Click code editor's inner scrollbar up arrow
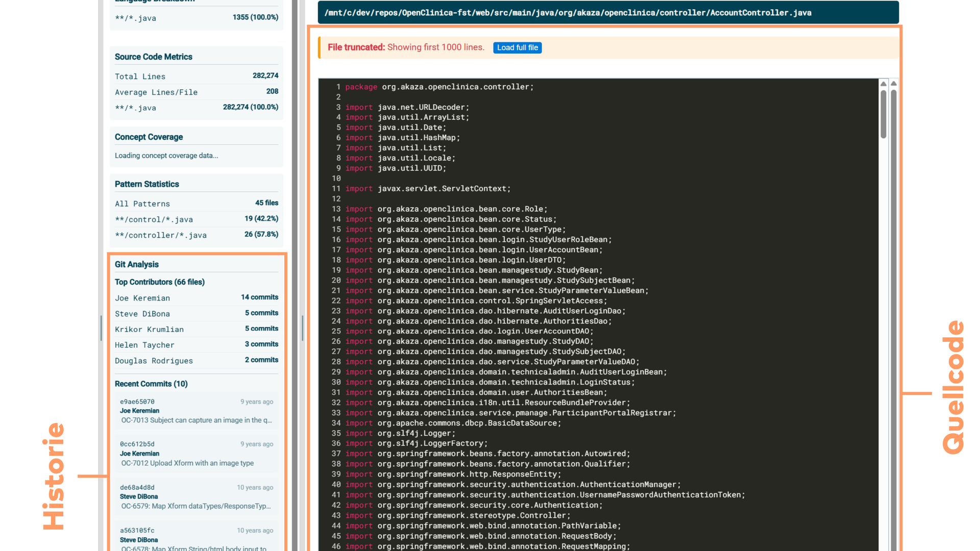Screen dimensions: 980x551 (x=884, y=84)
